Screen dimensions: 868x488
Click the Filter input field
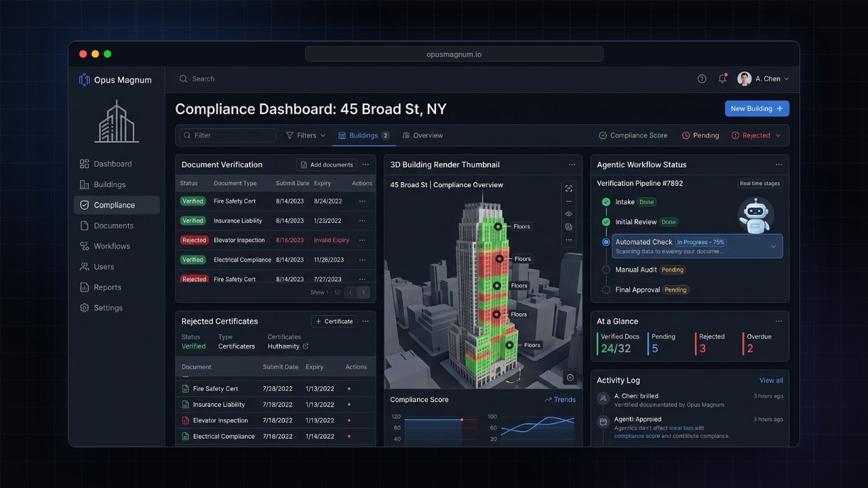(x=228, y=136)
